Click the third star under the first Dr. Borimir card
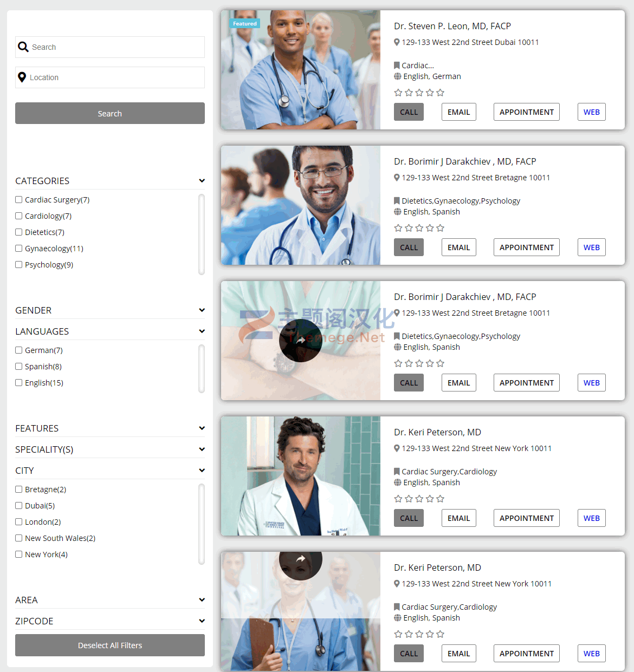Screen dimensions: 634x672 click(419, 228)
